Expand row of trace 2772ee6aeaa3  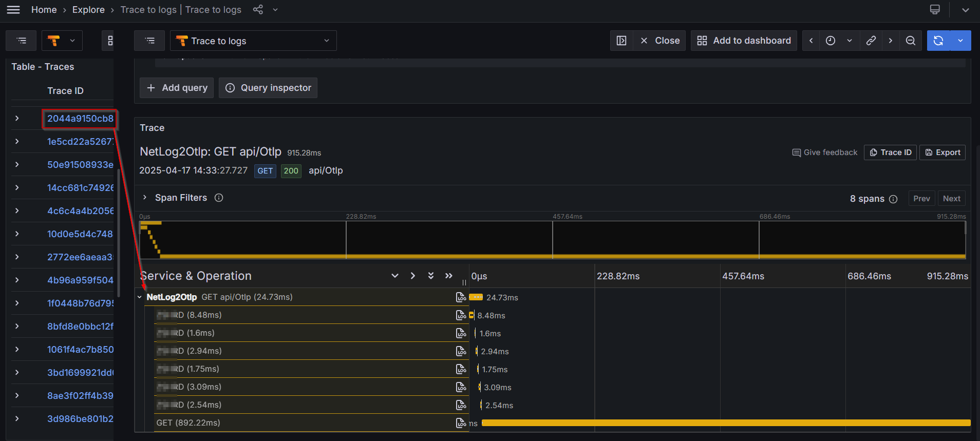point(17,257)
